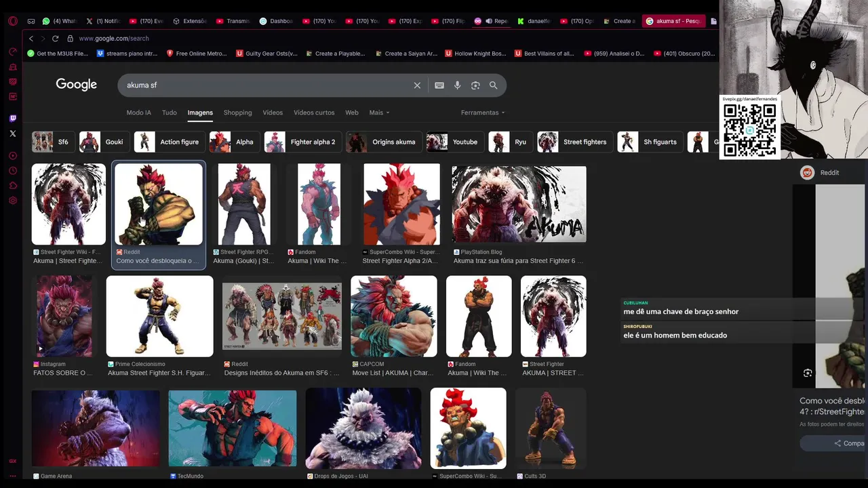Click the GX Corner icon at sidebar bottom
868x488 pixels.
pyautogui.click(x=12, y=461)
